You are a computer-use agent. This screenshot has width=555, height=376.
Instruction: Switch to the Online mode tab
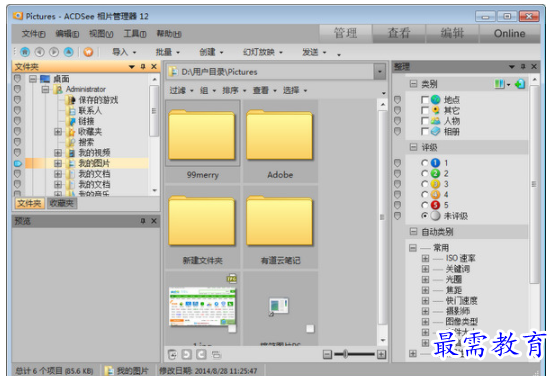510,33
